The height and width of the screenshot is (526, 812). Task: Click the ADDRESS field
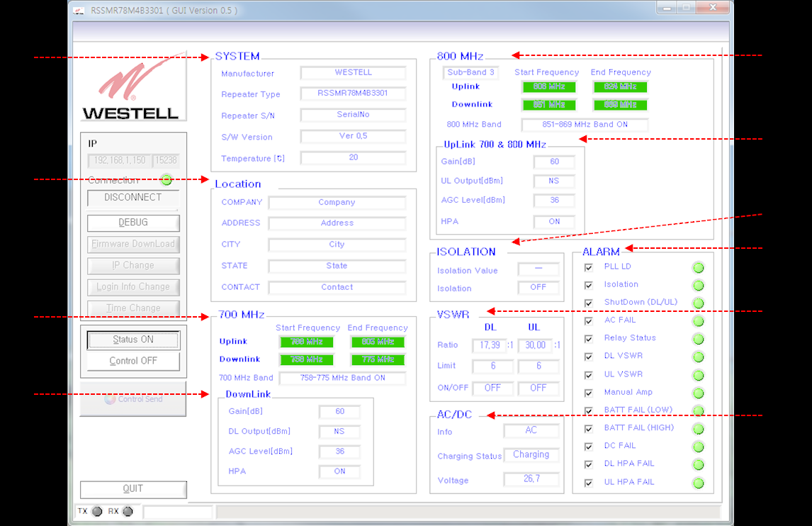click(337, 223)
